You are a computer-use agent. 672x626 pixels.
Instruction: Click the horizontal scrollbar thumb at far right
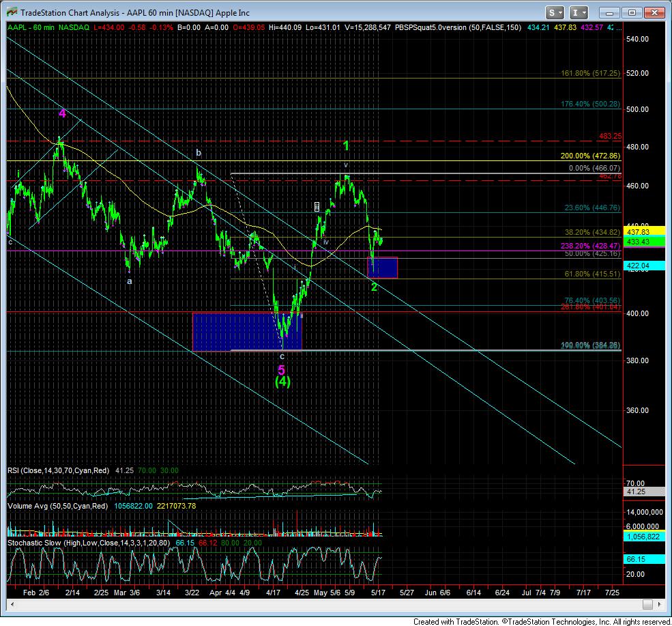point(647,605)
